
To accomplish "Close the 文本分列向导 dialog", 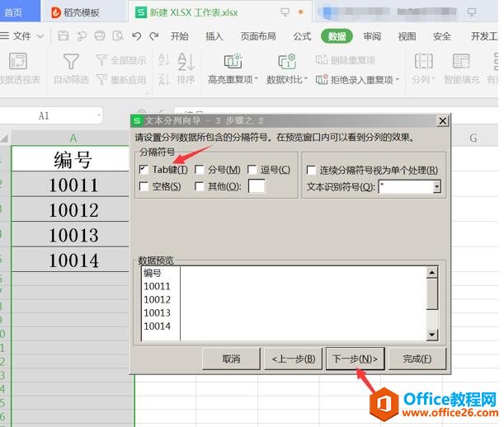I will (443, 121).
